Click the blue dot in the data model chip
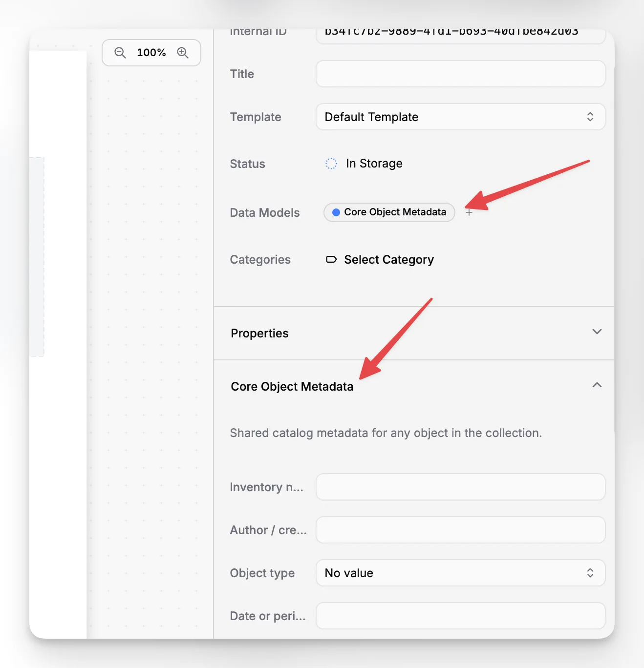Viewport: 644px width, 668px height. pyautogui.click(x=336, y=212)
